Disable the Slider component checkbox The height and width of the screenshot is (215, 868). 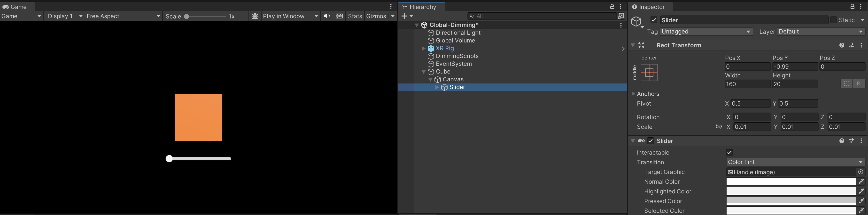650,141
